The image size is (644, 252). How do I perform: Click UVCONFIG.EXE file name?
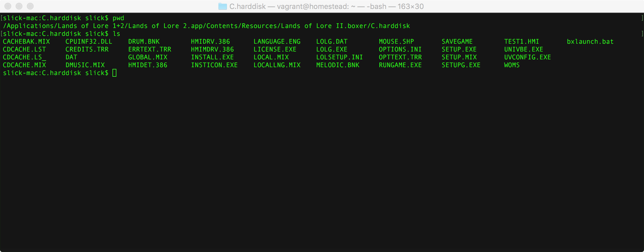pyautogui.click(x=528, y=57)
